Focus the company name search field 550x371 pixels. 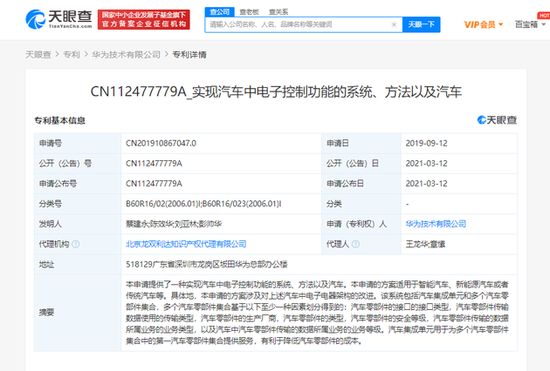pyautogui.click(x=299, y=25)
